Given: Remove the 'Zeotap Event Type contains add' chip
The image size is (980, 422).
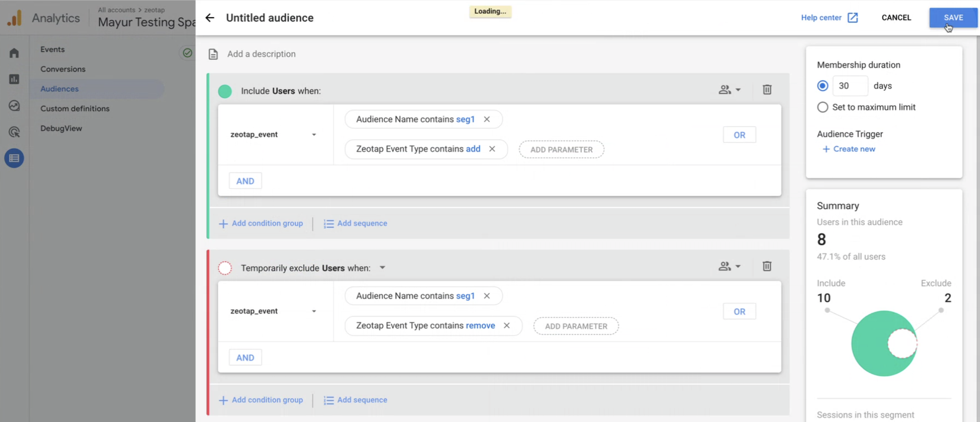Looking at the screenshot, I should 492,149.
